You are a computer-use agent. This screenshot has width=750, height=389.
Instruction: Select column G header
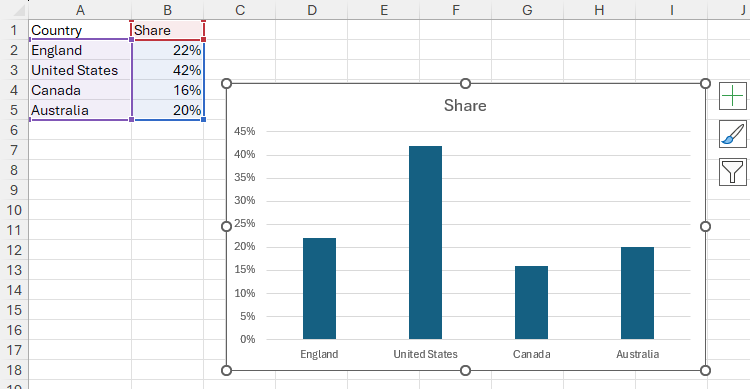528,10
